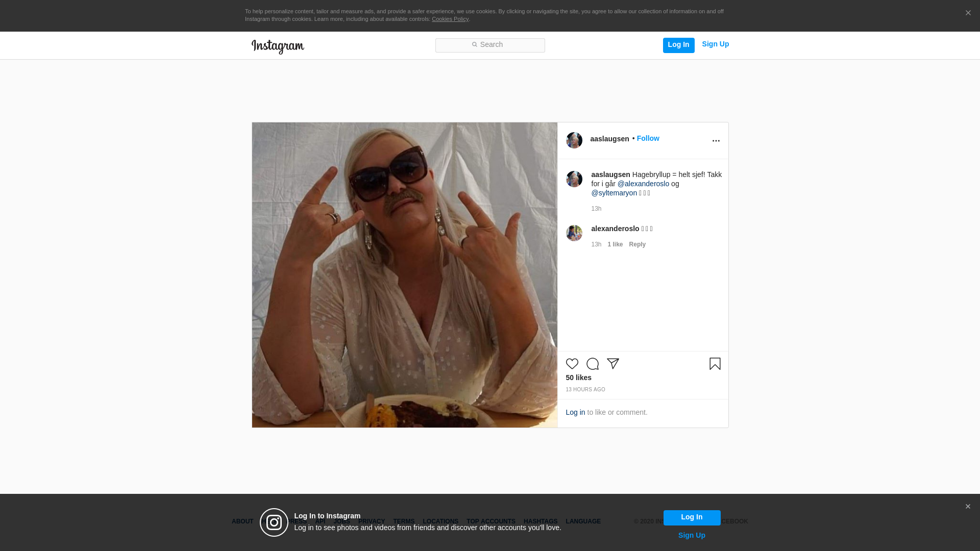Open the TOP ACCOUNTS footer link

click(x=491, y=521)
